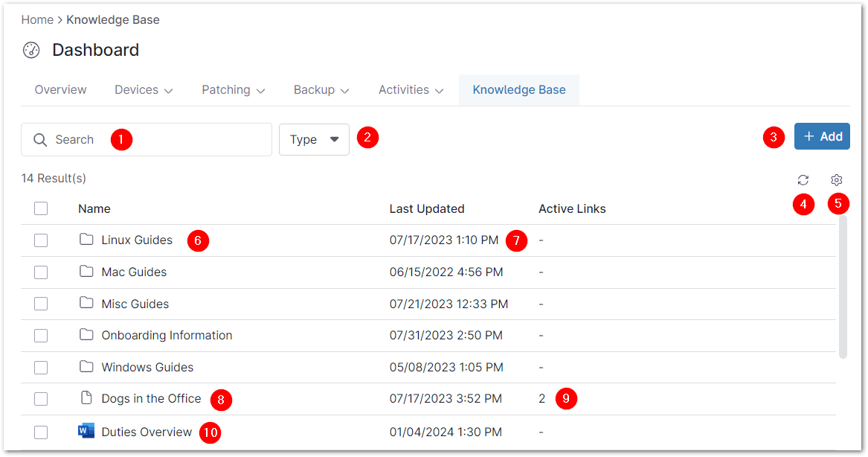Expand the Devices tab menu
Viewport: 868px width, 457px height.
144,90
